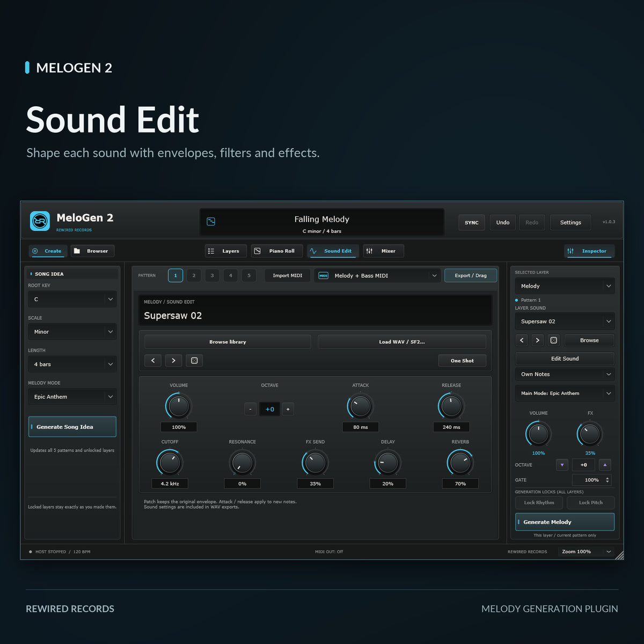
Task: Select pattern 1
Action: (x=175, y=275)
